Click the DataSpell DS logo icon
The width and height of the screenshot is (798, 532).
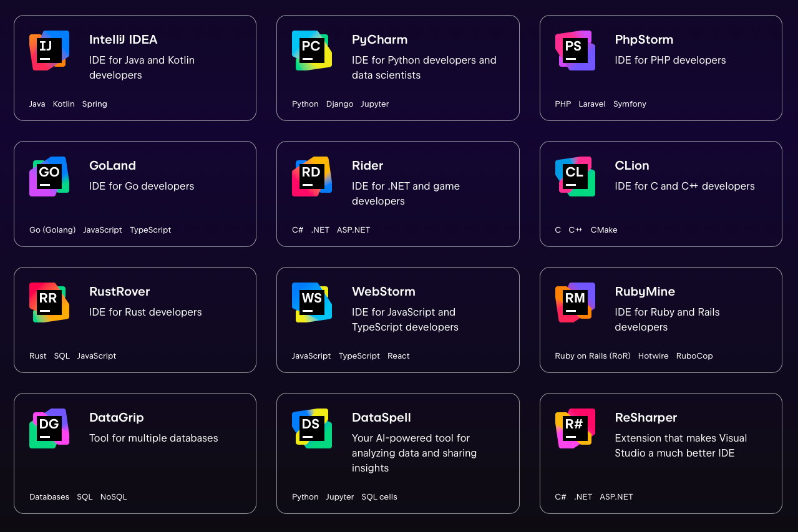click(312, 428)
